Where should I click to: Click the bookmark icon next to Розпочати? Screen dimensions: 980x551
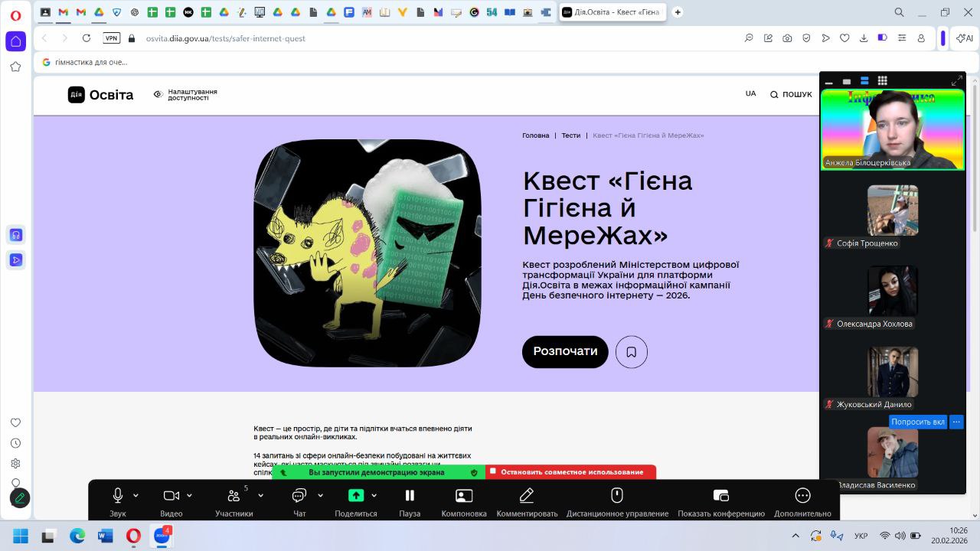coord(631,352)
